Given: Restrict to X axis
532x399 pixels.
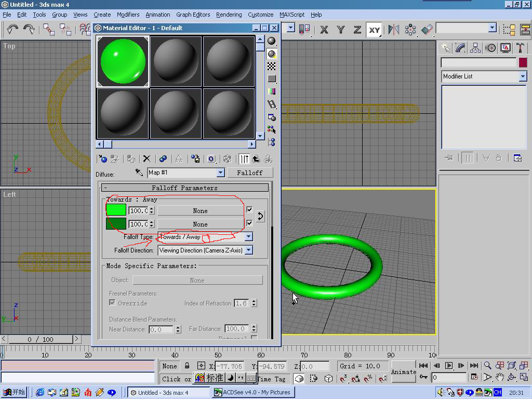Looking at the screenshot, I should tap(324, 30).
